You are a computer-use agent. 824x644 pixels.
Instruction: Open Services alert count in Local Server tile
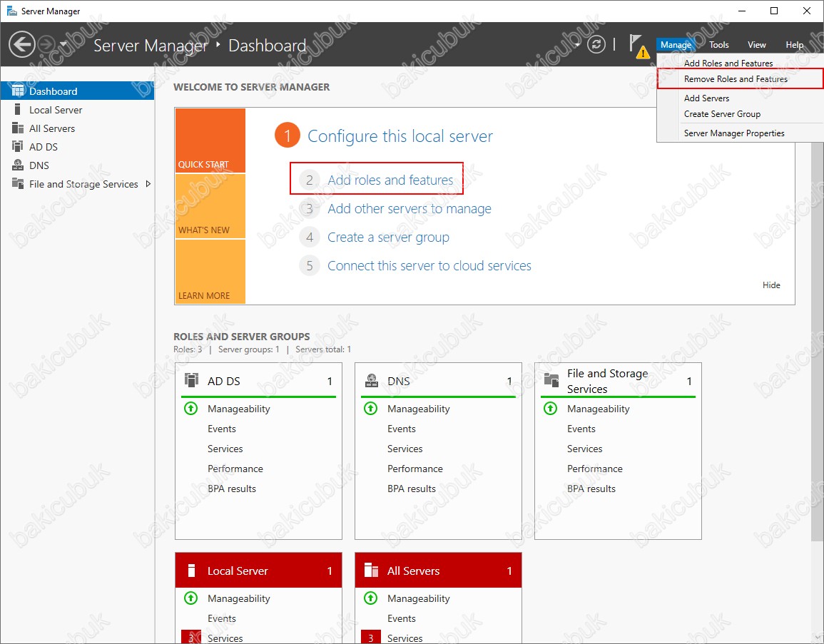pos(190,637)
